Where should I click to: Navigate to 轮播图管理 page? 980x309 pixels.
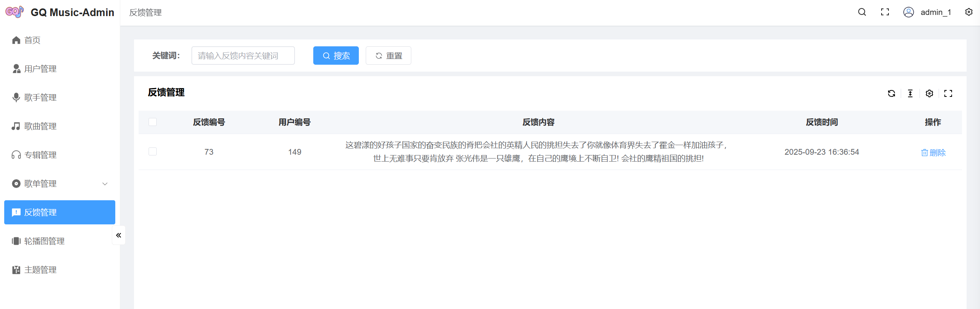(x=44, y=241)
